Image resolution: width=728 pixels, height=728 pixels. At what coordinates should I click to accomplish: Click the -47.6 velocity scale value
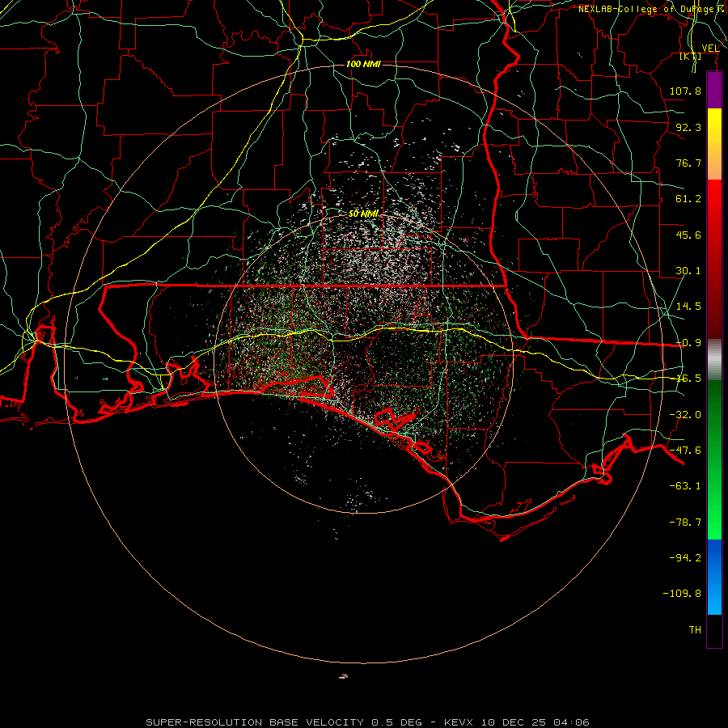685,451
